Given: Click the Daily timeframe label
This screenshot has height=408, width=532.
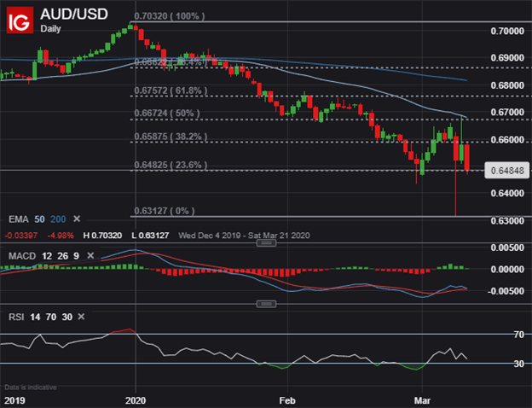Looking at the screenshot, I should click(50, 28).
